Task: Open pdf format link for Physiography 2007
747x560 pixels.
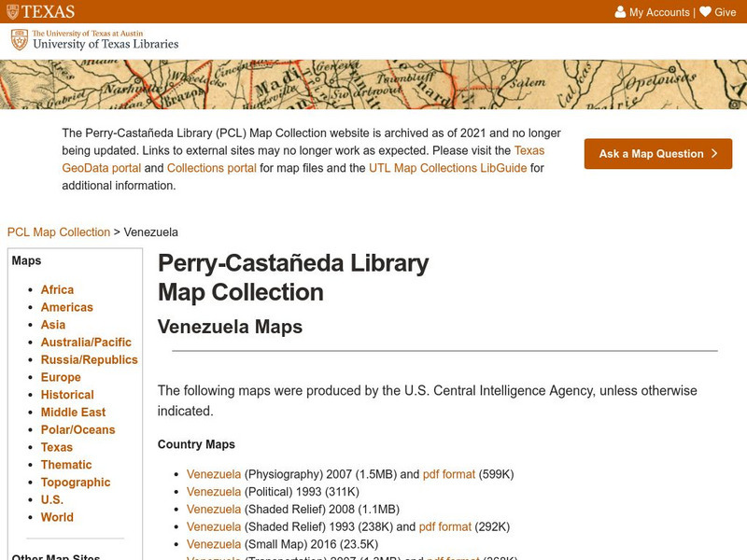Action: coord(449,474)
